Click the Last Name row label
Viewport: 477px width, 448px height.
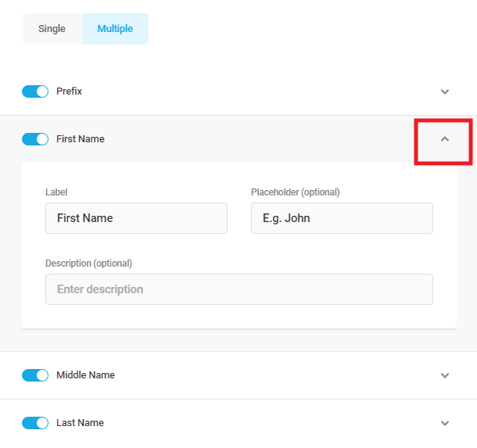click(80, 423)
